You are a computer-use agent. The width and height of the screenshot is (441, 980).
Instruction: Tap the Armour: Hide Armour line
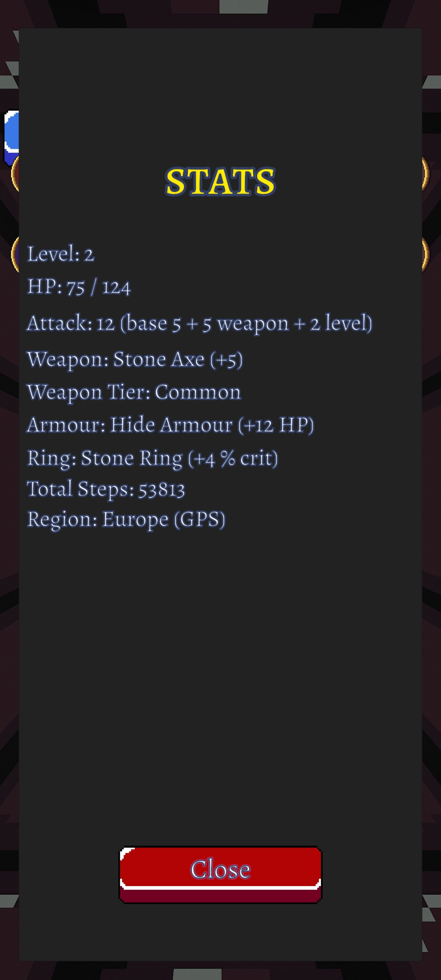(170, 425)
